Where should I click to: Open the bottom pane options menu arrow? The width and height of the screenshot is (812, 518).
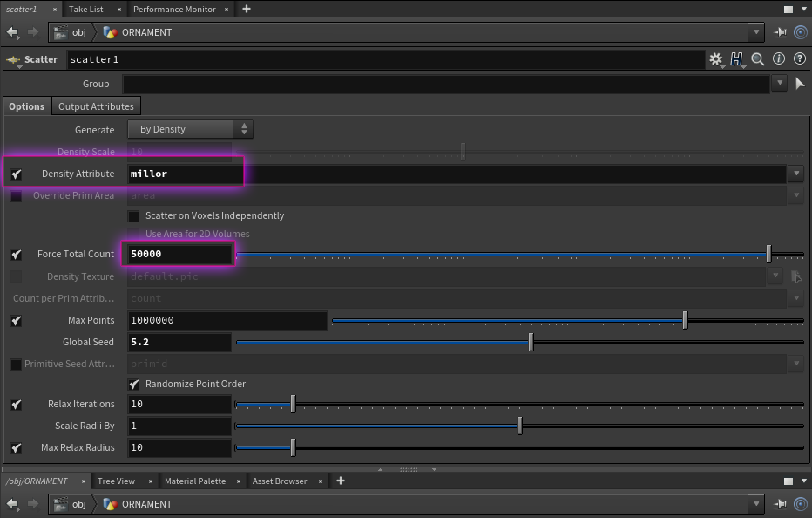(x=803, y=481)
